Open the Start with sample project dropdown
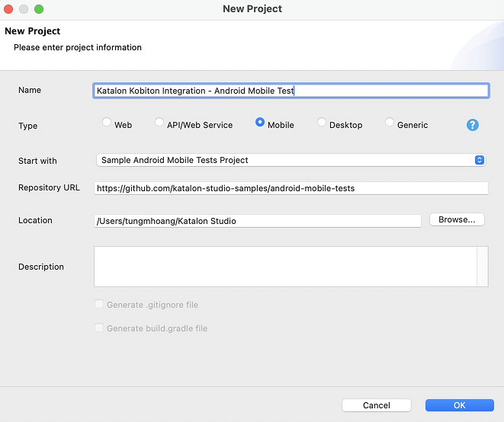Screen dimensions: 504x422 pyautogui.click(x=291, y=160)
